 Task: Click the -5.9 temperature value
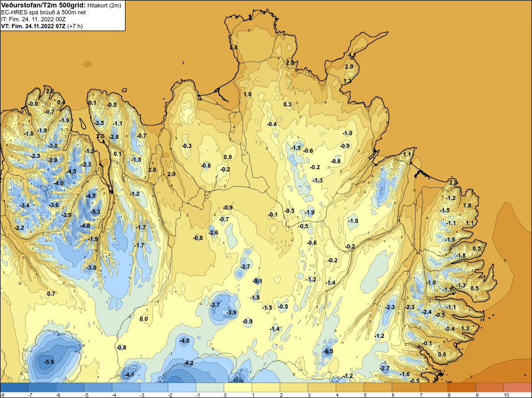(49, 362)
